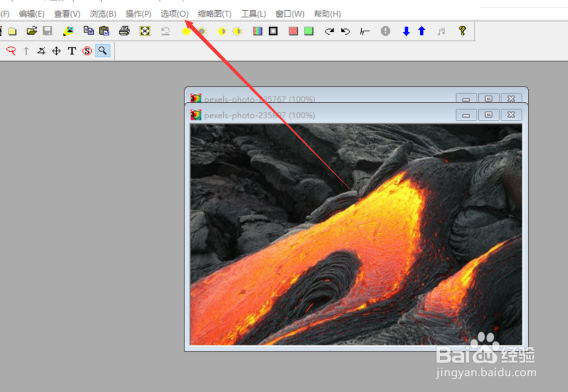Minimize the rear pexels-photo-235767 window
This screenshot has width=568, height=392.
(x=466, y=98)
